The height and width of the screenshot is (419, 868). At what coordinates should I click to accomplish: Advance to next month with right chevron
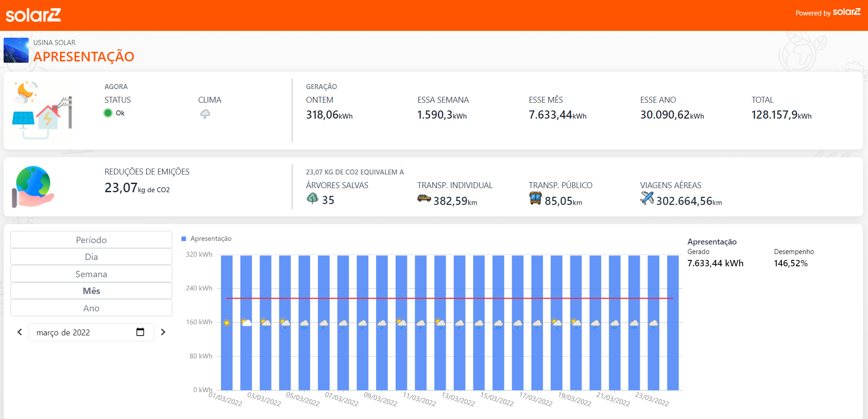pos(163,332)
